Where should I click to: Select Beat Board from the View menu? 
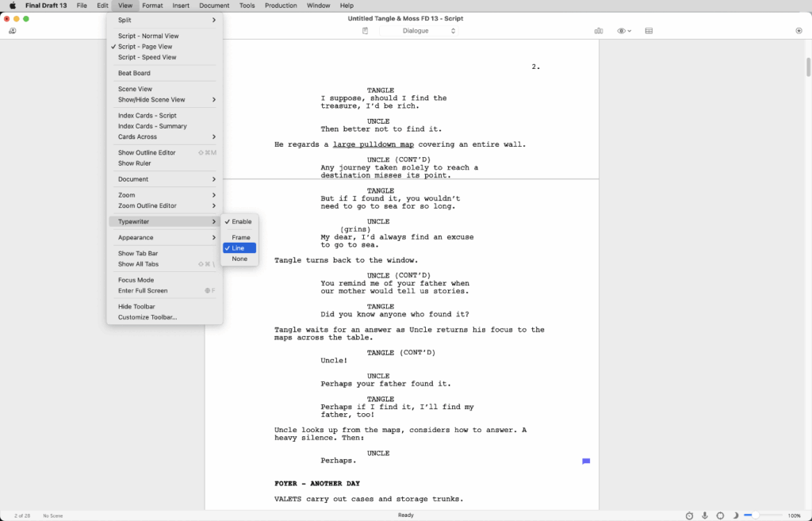(133, 72)
